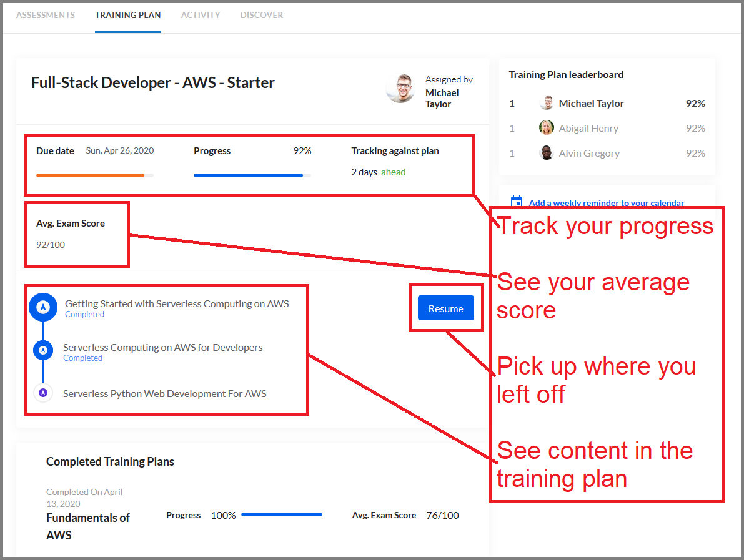Click Completed status under Serverless Computing for Developers
This screenshot has width=744, height=560.
82,358
